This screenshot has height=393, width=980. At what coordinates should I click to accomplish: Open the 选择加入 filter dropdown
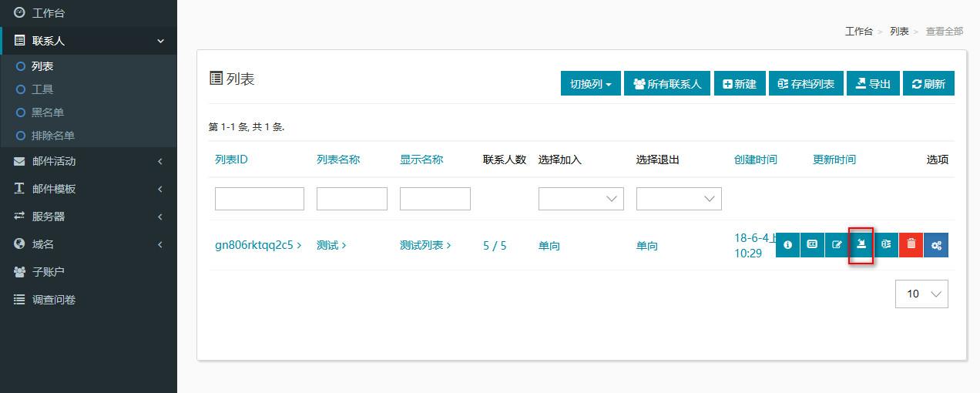(580, 199)
